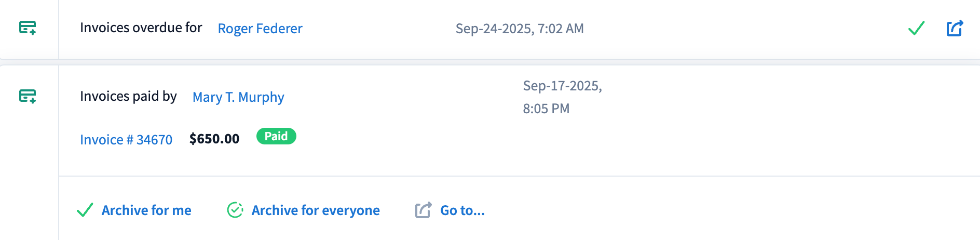
Task: Click the Invoices paid by text
Action: [x=128, y=96]
